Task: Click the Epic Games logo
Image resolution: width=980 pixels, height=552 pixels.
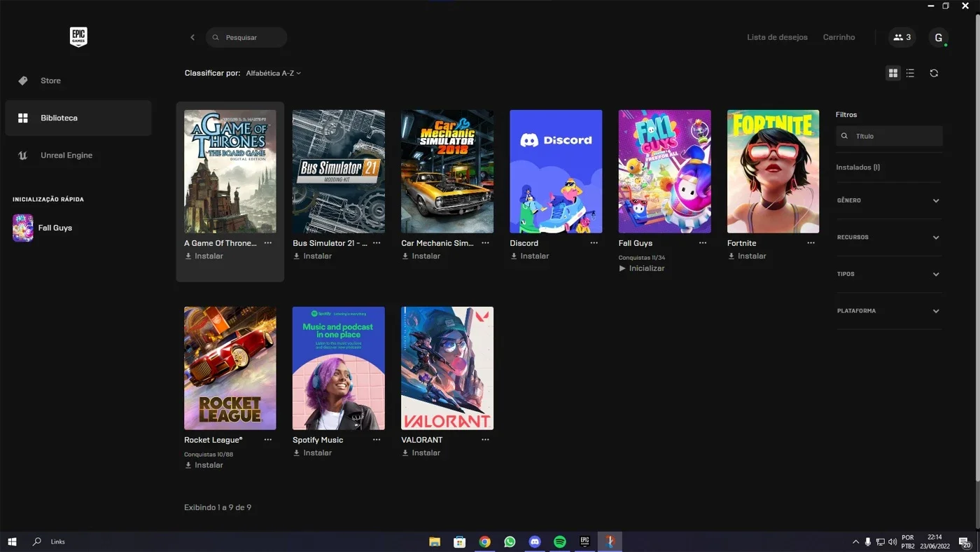Action: coord(78,37)
